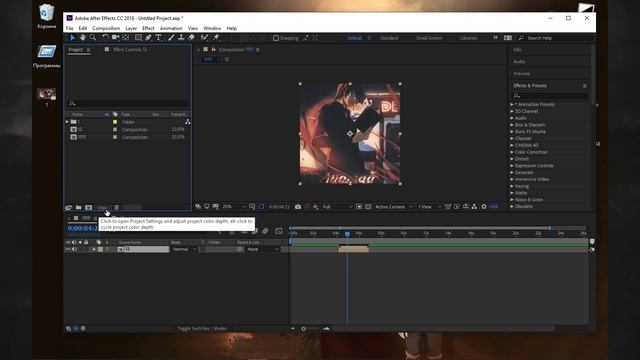
Task: Create a new folder in Project panel
Action: (x=78, y=208)
